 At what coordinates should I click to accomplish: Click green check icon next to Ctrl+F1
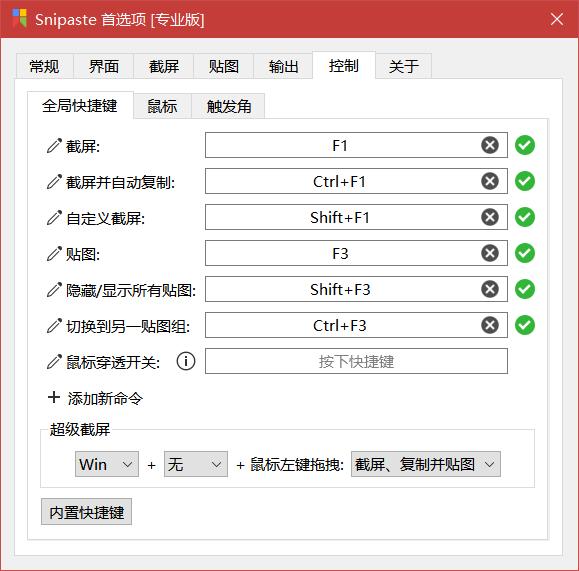pos(525,181)
